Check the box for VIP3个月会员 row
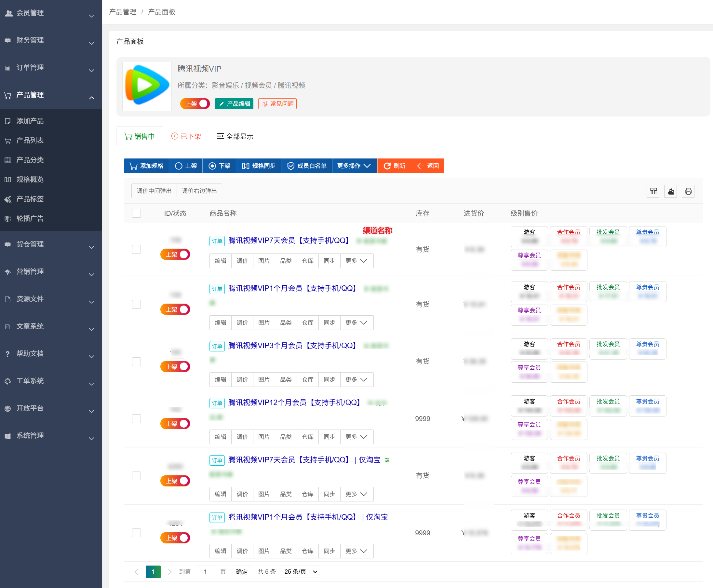713x588 pixels. (136, 362)
